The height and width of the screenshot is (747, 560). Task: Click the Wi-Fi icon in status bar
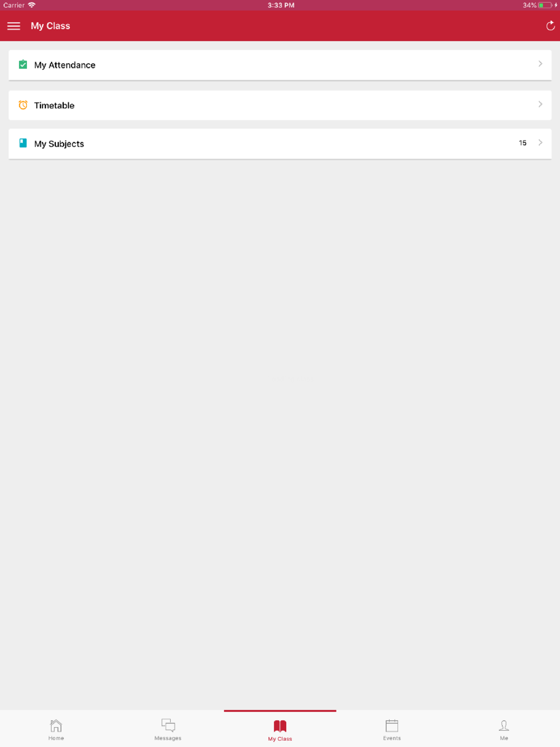pos(32,5)
